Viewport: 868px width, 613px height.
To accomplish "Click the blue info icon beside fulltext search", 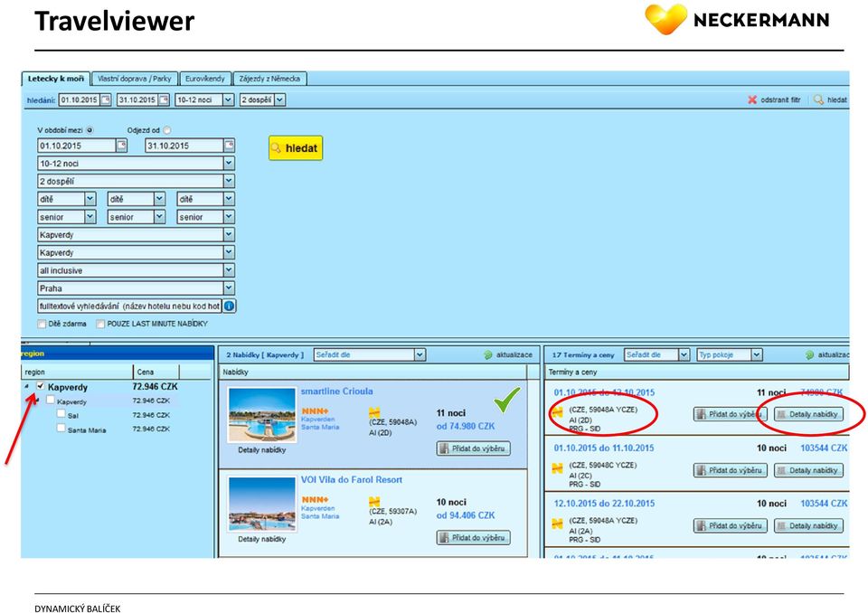I will pos(229,306).
